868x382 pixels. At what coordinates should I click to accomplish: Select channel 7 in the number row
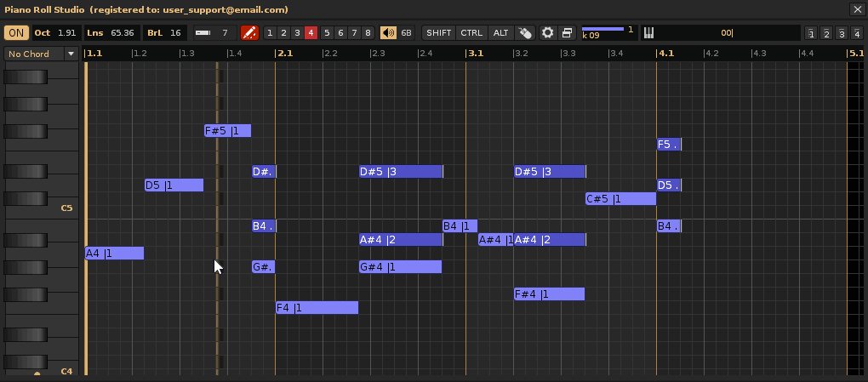(x=354, y=33)
